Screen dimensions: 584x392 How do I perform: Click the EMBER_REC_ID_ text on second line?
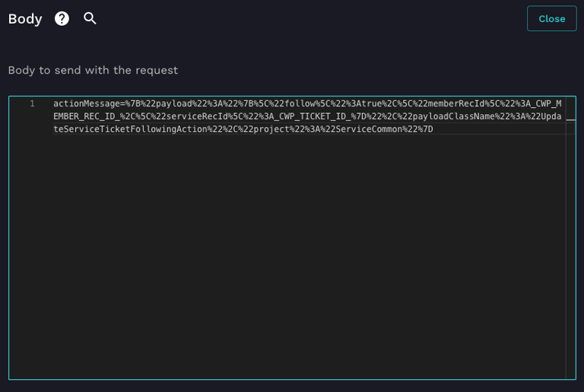click(x=87, y=116)
